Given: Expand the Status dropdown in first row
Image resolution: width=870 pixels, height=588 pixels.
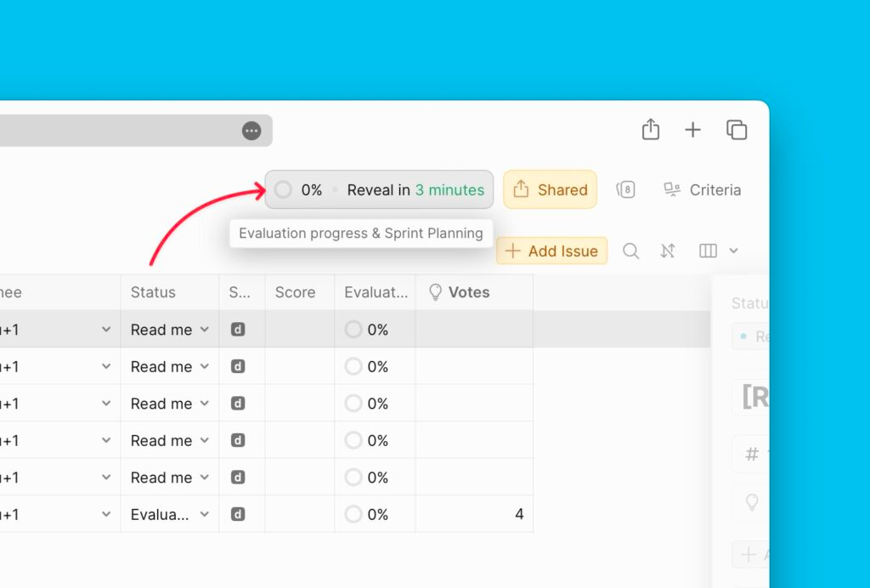Looking at the screenshot, I should coord(204,330).
